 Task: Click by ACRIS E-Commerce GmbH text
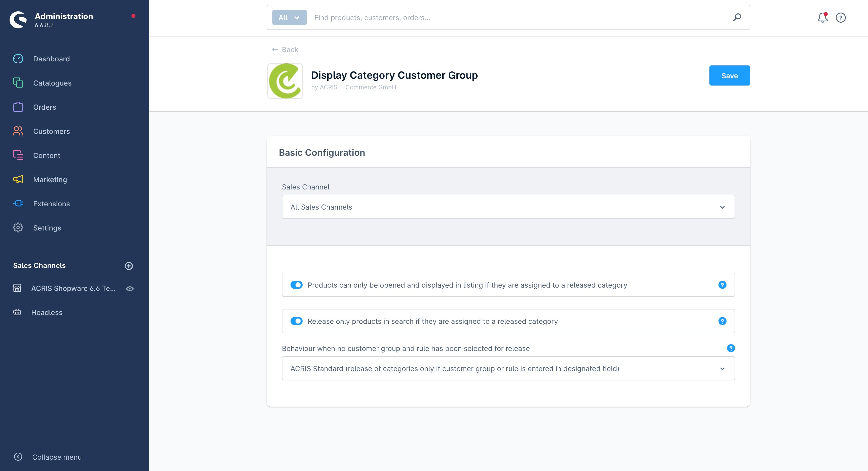pos(353,87)
